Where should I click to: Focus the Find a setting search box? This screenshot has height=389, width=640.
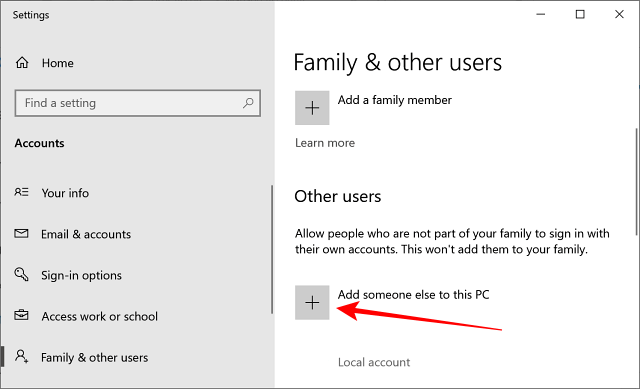[x=138, y=103]
